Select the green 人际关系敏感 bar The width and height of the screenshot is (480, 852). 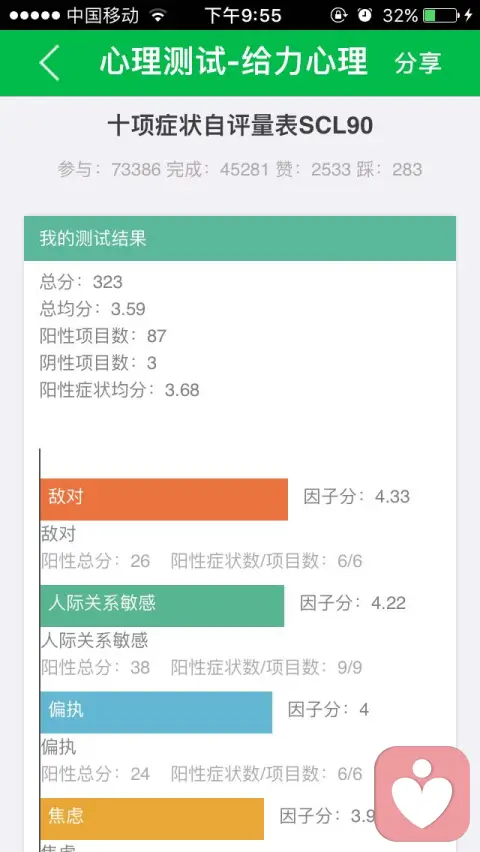(162, 605)
